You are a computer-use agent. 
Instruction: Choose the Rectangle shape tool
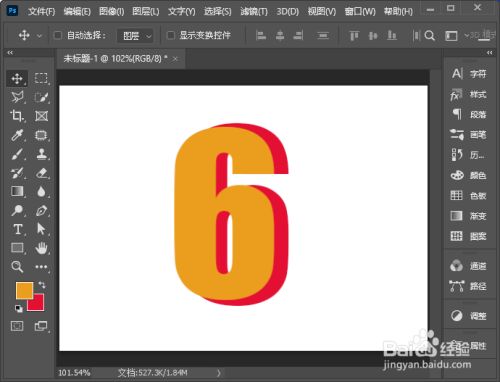(17, 248)
